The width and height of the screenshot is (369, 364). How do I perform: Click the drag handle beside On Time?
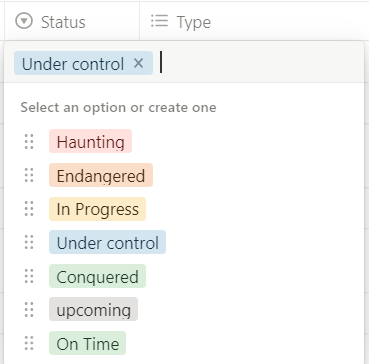point(29,343)
